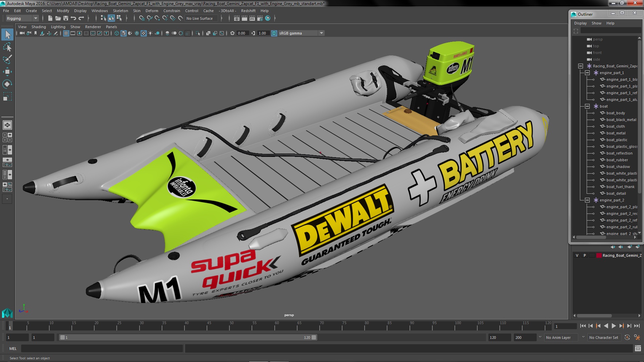Redo the last action in the toolbar

(x=81, y=18)
